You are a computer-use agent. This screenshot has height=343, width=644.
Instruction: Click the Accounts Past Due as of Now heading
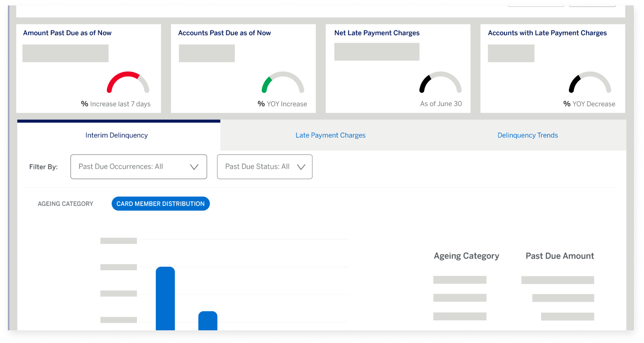click(224, 33)
